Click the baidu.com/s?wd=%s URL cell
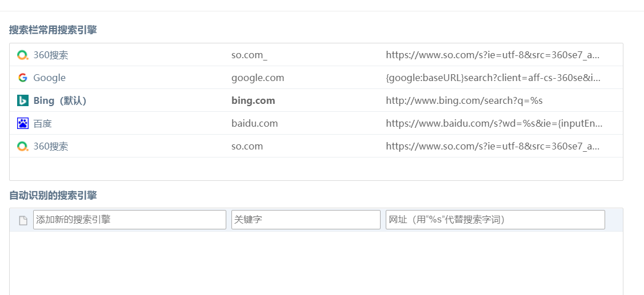This screenshot has height=295, width=644. 494,123
